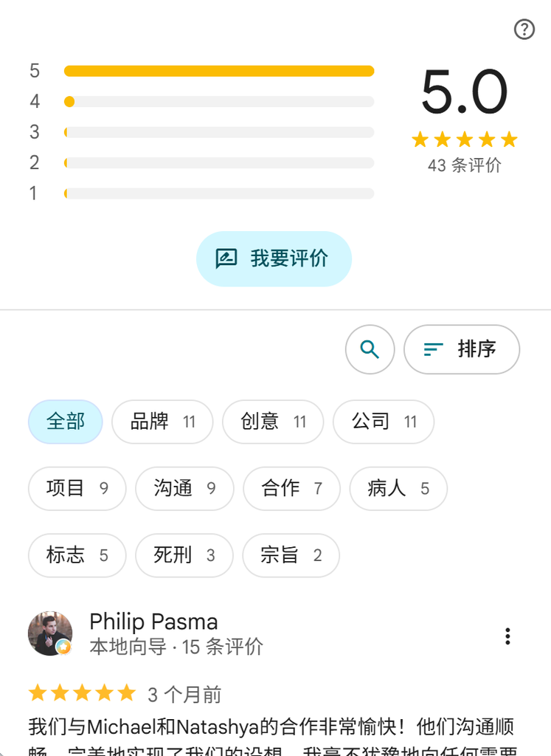
Task: Select the 全部 filter chip
Action: (66, 422)
